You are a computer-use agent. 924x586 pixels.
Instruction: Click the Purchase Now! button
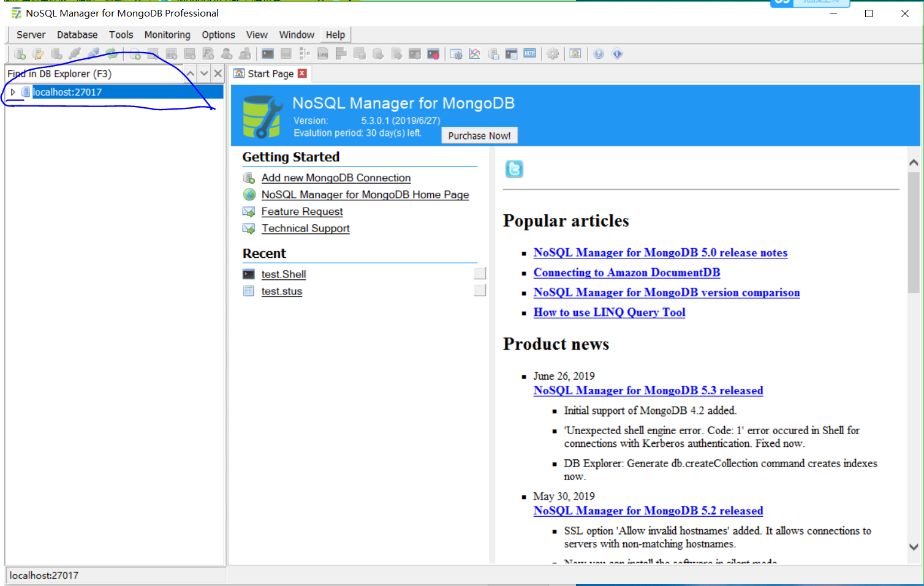(479, 136)
